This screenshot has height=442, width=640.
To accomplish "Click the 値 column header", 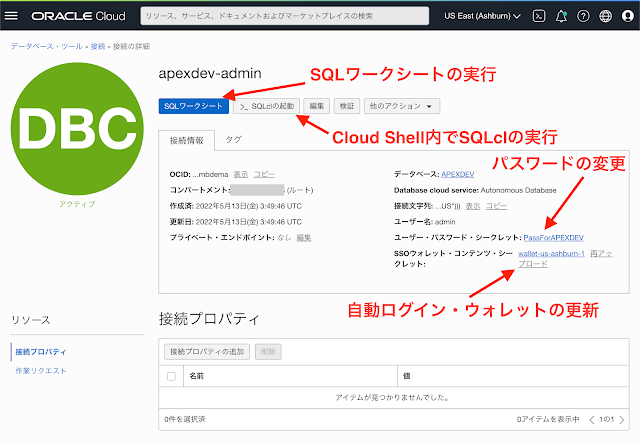I will [x=407, y=376].
